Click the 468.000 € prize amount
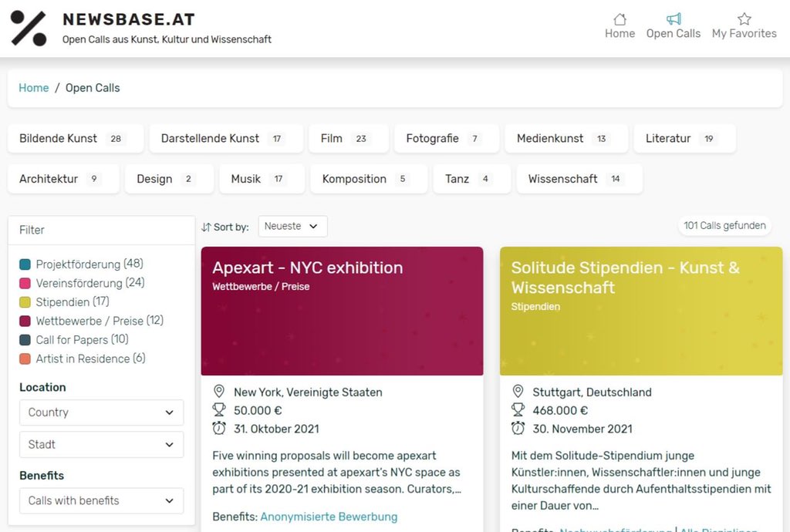Screen dimensions: 790x532 pos(560,410)
